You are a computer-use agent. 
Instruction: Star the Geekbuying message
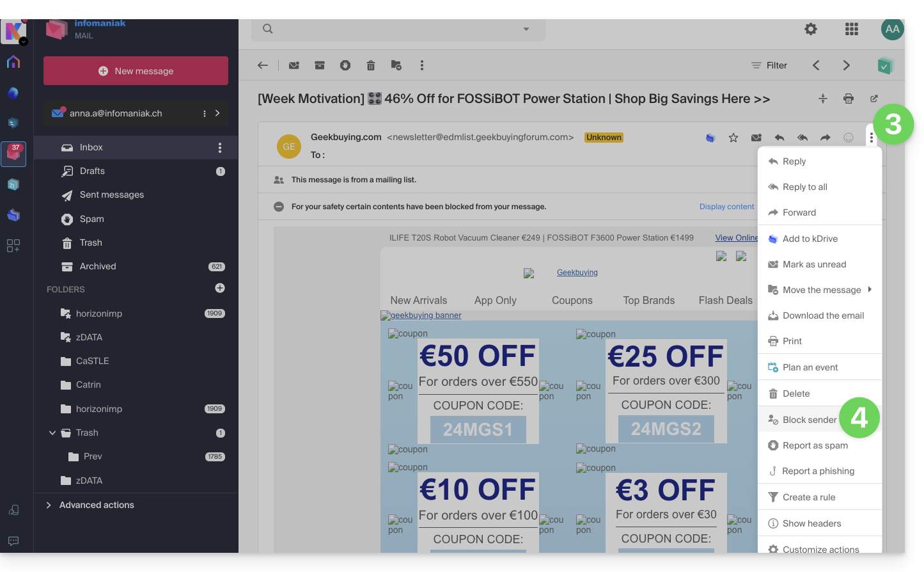coord(733,138)
